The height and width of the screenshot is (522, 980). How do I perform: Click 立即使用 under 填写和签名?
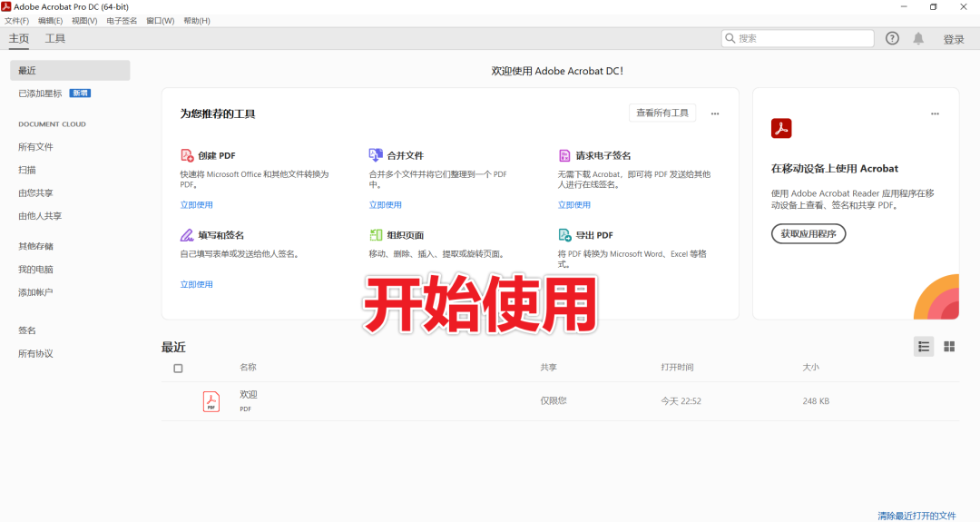(x=196, y=284)
